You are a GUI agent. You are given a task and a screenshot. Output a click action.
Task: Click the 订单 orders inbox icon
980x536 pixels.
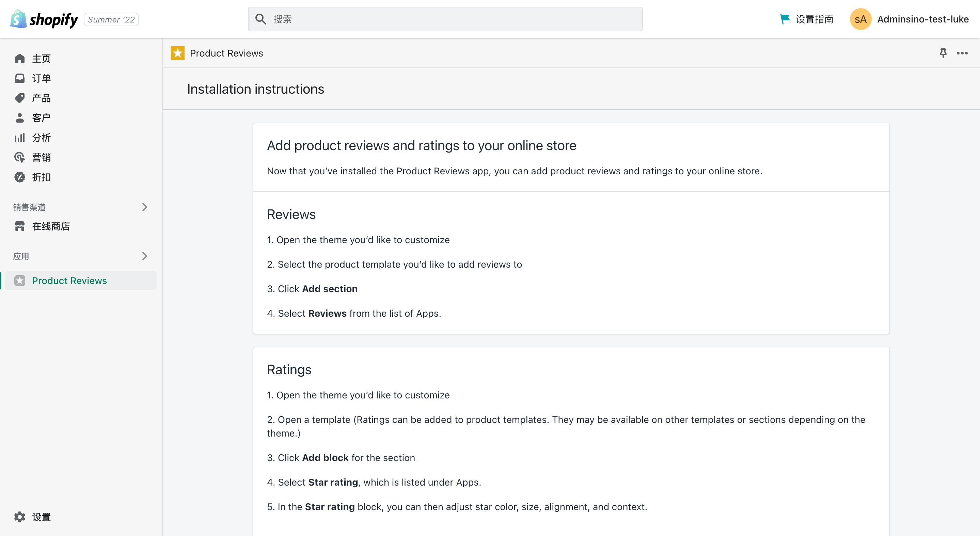pos(20,78)
